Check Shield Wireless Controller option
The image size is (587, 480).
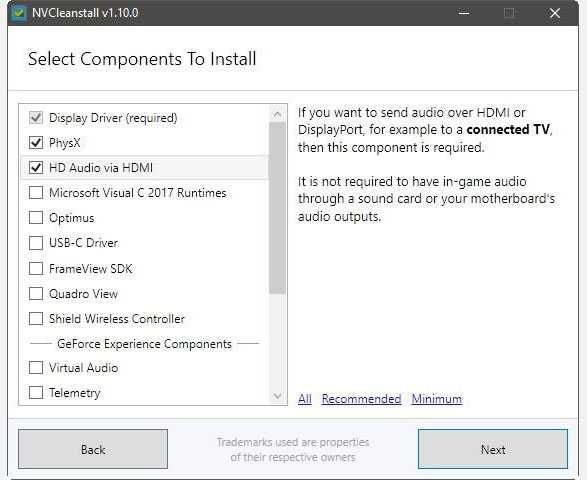pyautogui.click(x=36, y=319)
